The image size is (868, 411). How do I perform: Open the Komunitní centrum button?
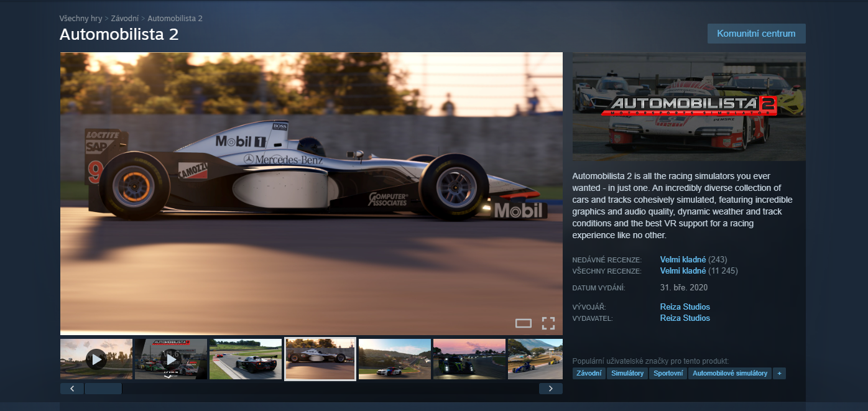pyautogui.click(x=756, y=34)
